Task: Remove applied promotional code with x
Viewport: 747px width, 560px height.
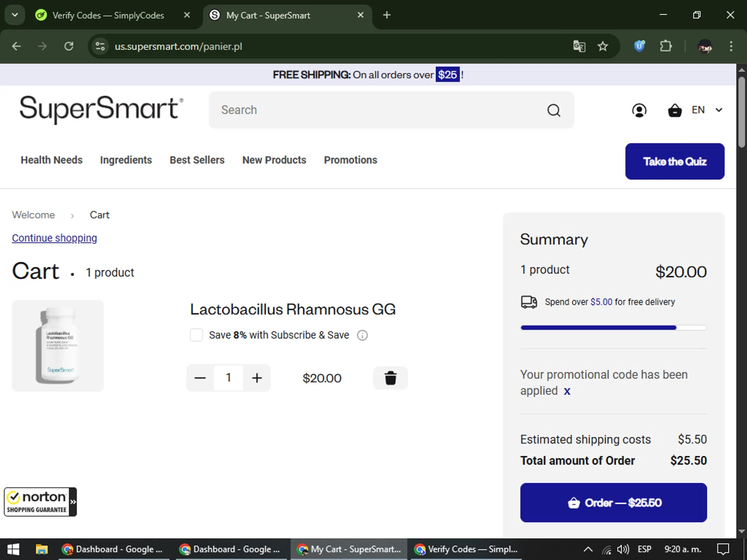Action: click(567, 391)
